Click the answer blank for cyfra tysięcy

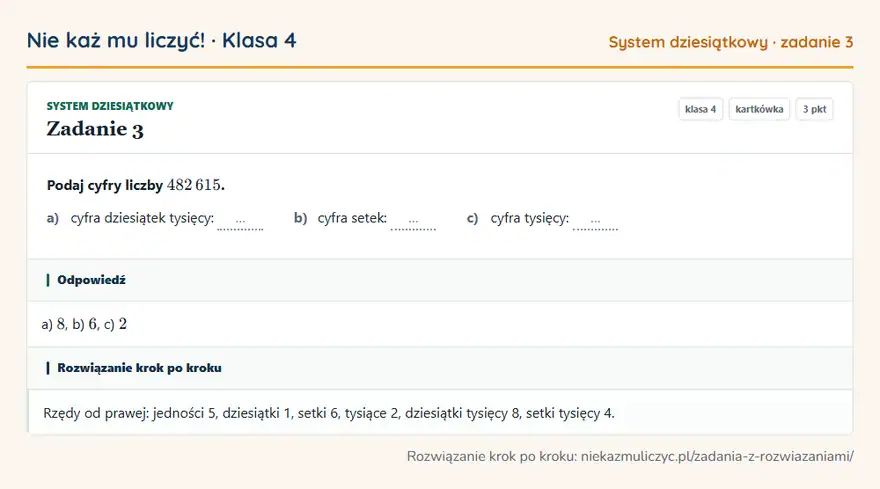point(595,221)
